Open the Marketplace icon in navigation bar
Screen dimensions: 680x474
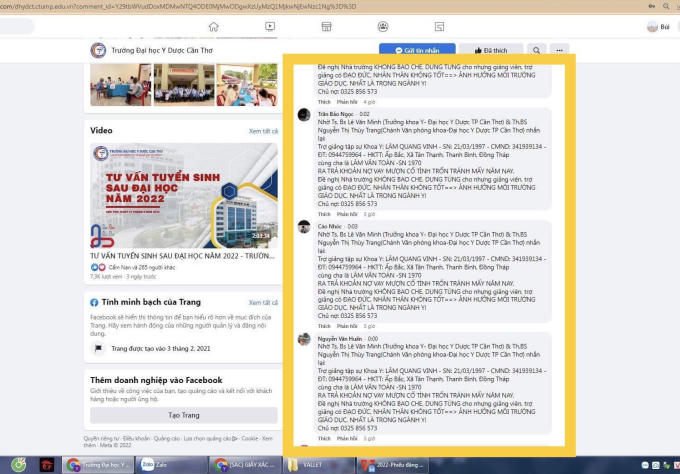[x=327, y=26]
